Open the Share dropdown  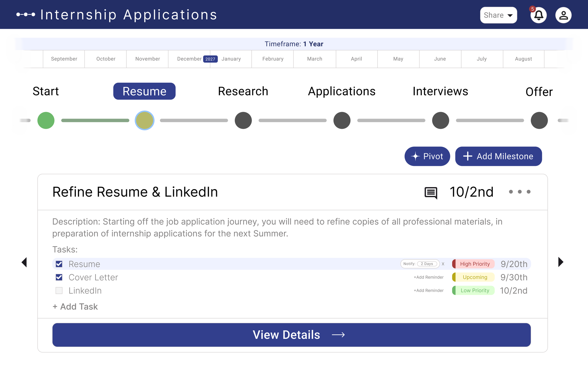[x=498, y=15]
